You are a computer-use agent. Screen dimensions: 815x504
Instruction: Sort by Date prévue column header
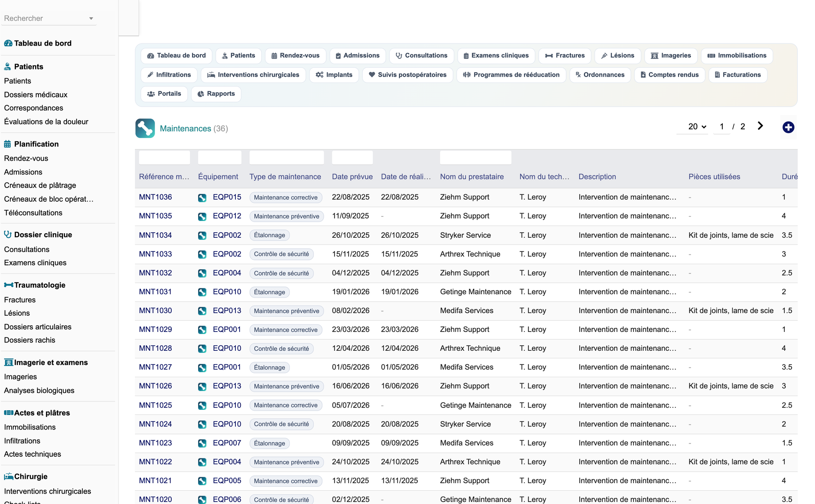(x=352, y=177)
